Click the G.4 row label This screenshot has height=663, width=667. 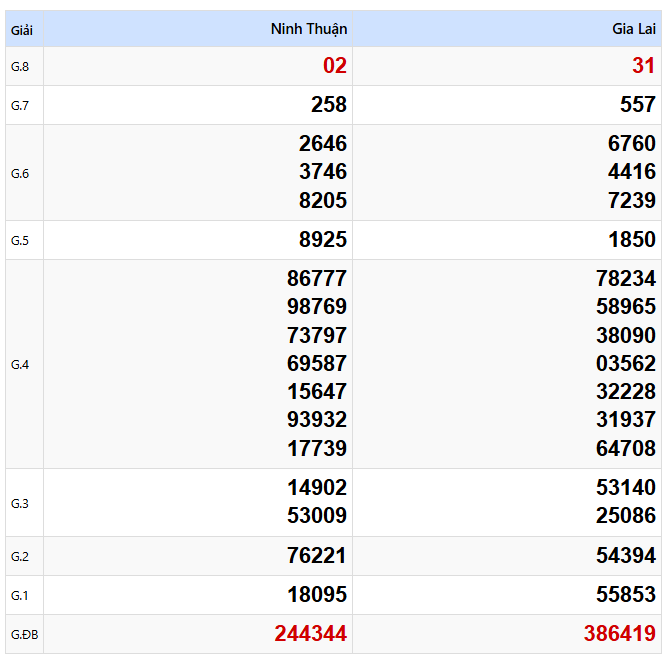click(x=20, y=364)
